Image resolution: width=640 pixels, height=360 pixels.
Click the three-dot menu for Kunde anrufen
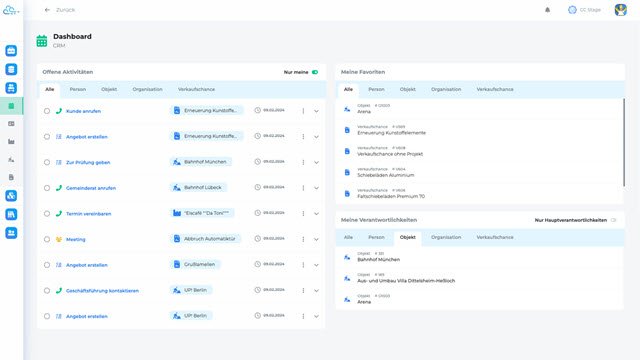coord(303,111)
